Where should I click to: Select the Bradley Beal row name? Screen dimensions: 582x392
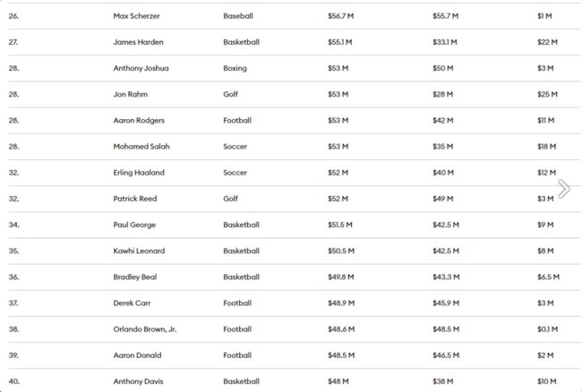[x=135, y=277]
